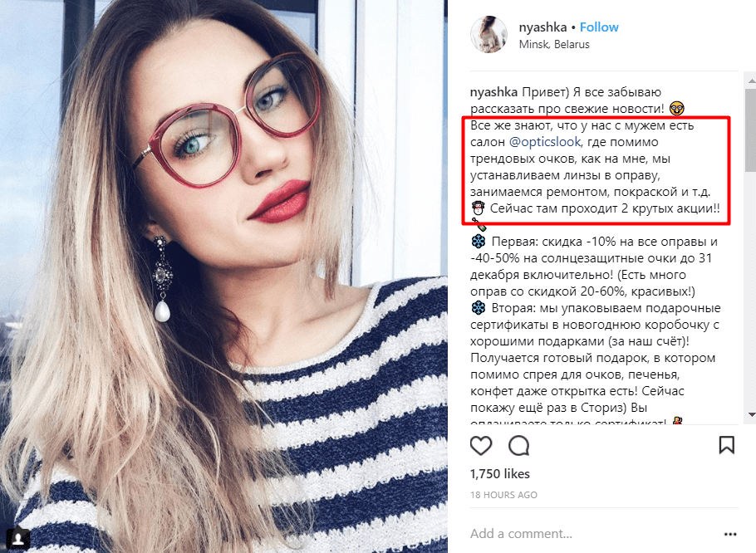Click the main selfie photo
The image size is (756, 553).
(223, 276)
